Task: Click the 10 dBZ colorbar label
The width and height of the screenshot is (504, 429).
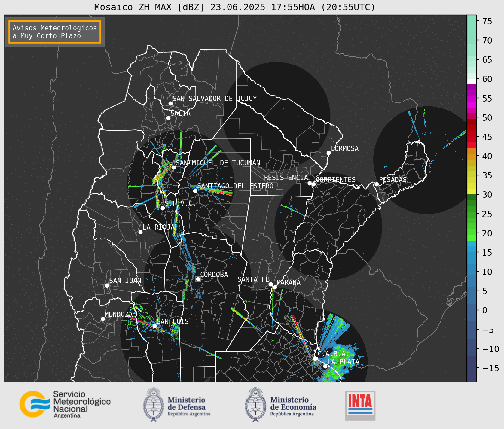Action: pos(487,272)
